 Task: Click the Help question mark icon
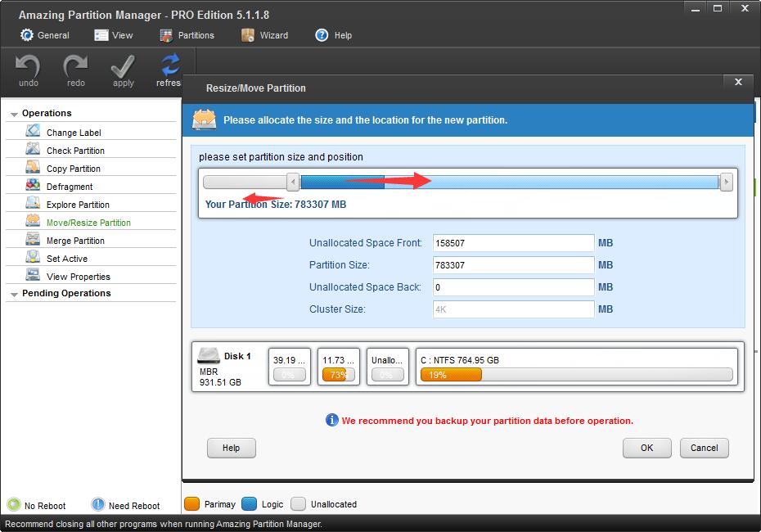[322, 35]
